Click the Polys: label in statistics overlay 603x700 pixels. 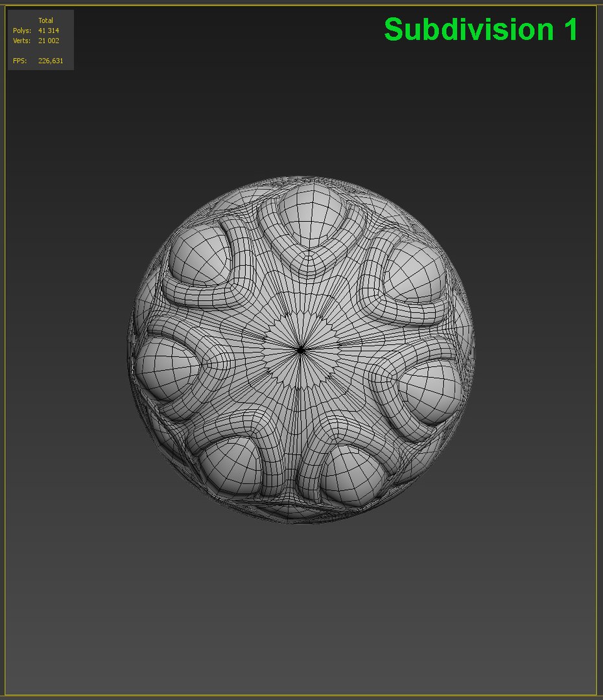pos(22,31)
